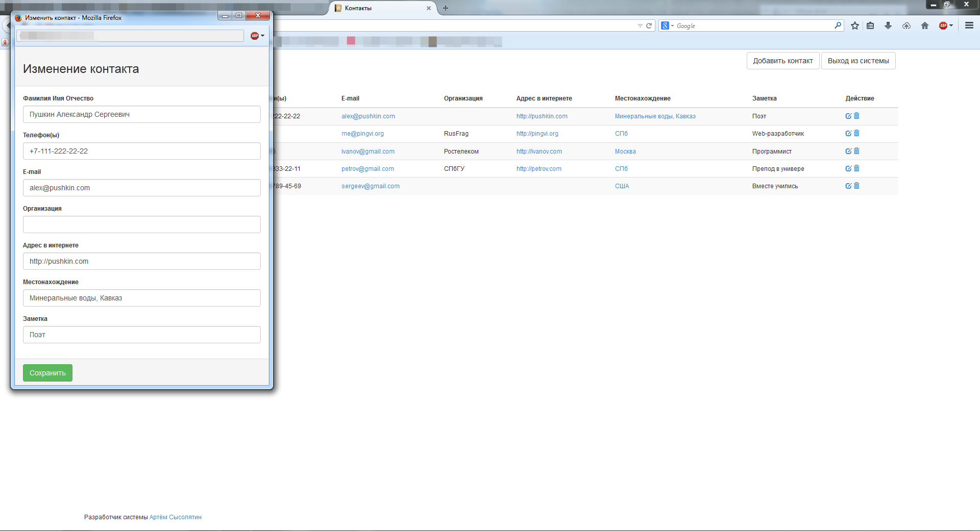Click the Добавить контакт button

tap(783, 61)
